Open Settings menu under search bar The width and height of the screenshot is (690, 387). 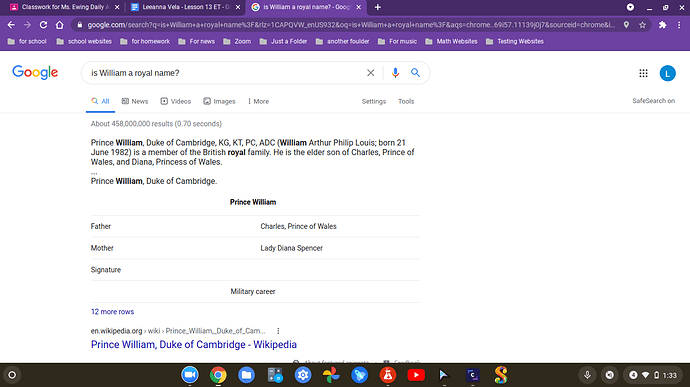coord(374,101)
